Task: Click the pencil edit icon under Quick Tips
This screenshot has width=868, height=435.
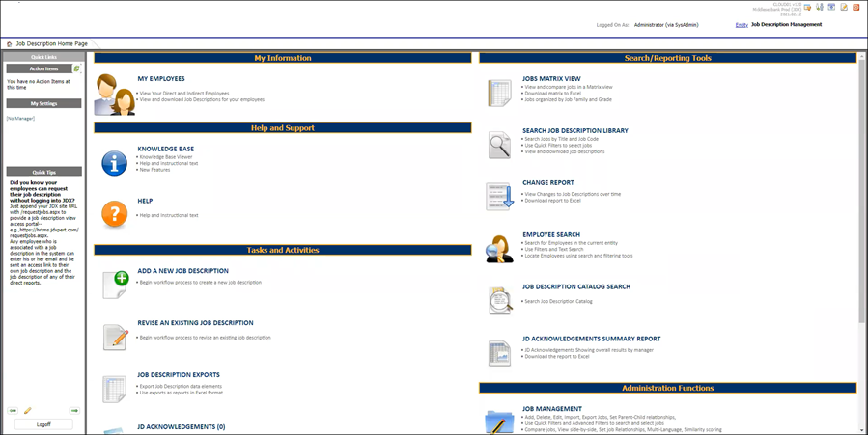Action: (x=28, y=411)
